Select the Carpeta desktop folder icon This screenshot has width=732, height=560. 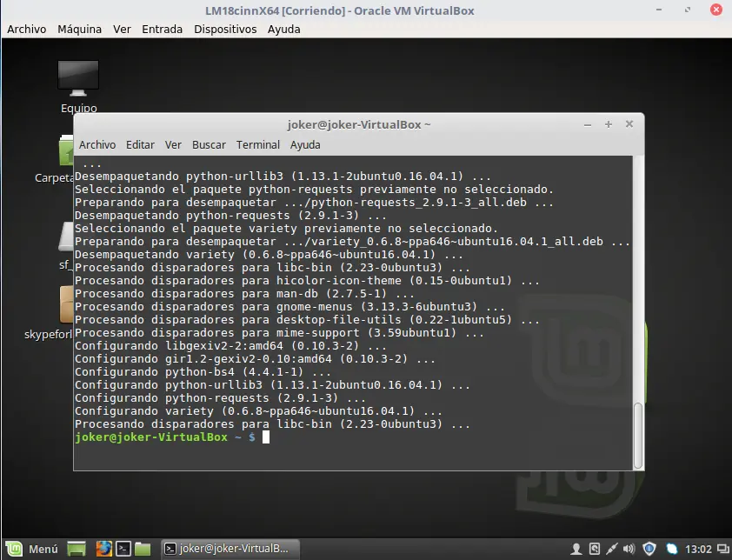65,150
